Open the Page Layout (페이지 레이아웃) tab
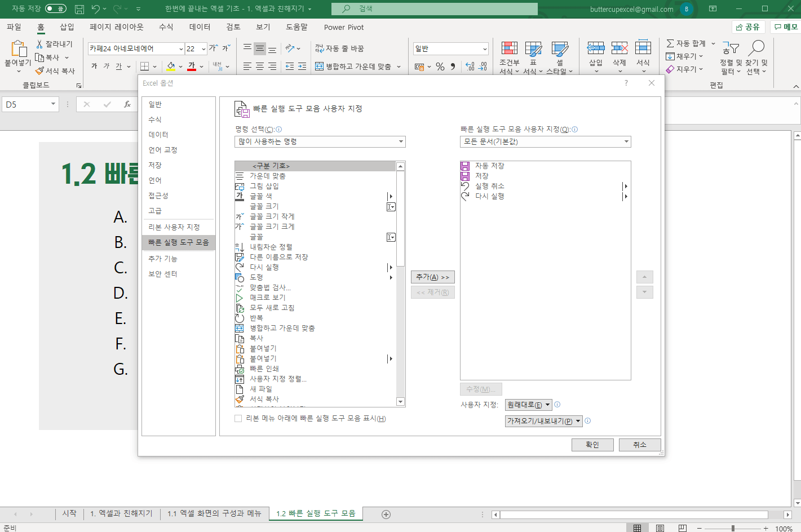Image resolution: width=801 pixels, height=532 pixels. [117, 27]
